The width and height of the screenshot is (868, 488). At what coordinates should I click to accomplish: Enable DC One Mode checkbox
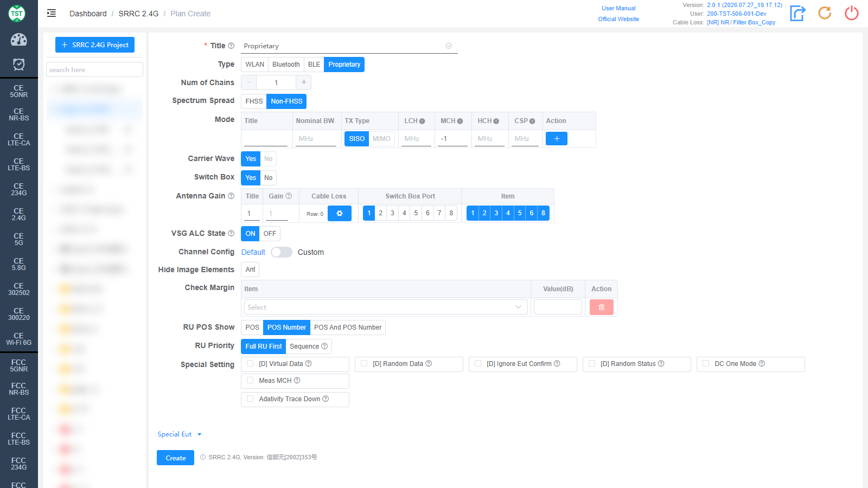(x=706, y=364)
